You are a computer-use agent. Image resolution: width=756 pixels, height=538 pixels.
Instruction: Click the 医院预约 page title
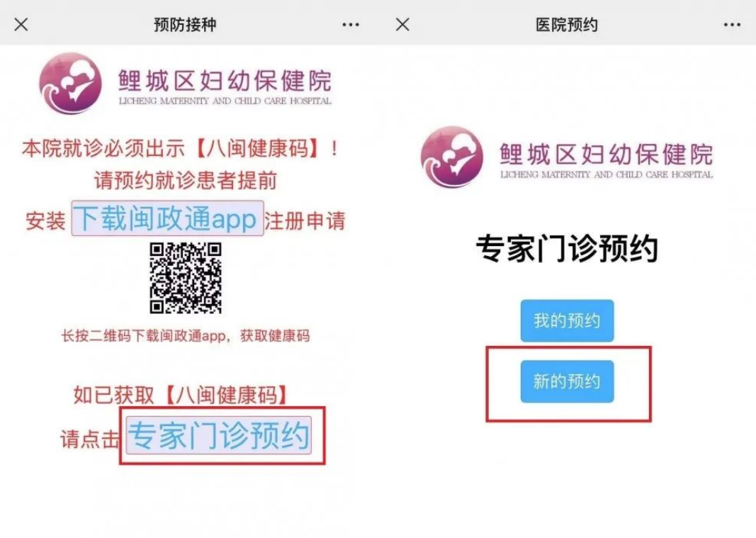(x=567, y=25)
